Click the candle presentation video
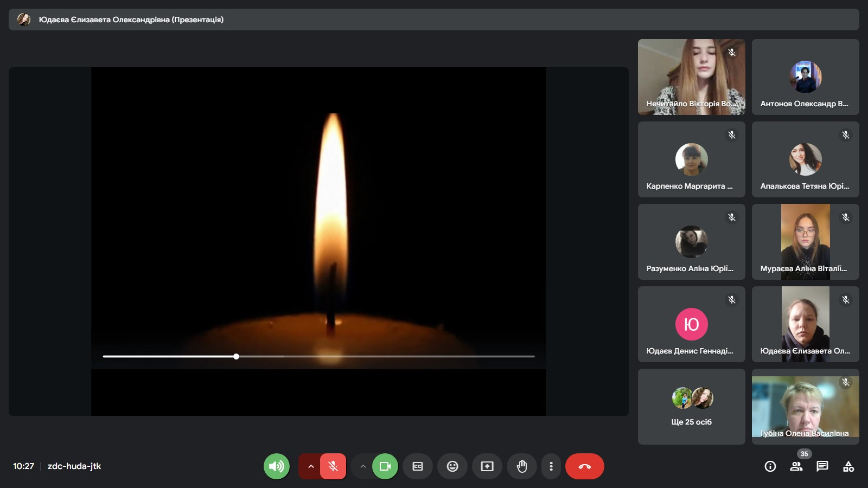 [x=318, y=241]
